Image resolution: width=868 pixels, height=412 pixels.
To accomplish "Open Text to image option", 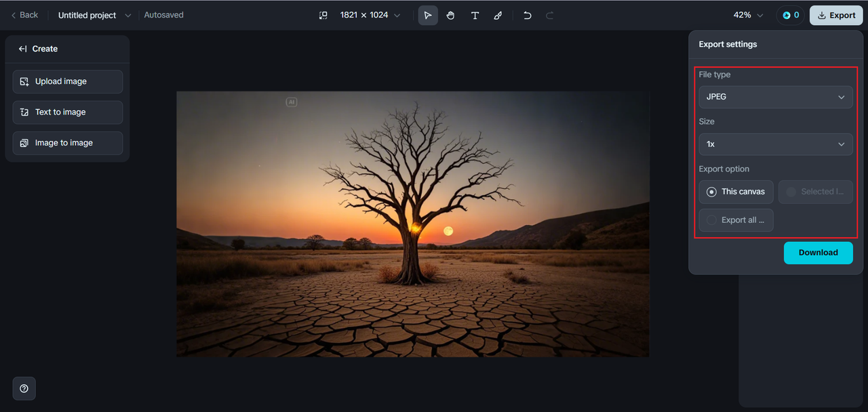I will coord(68,112).
